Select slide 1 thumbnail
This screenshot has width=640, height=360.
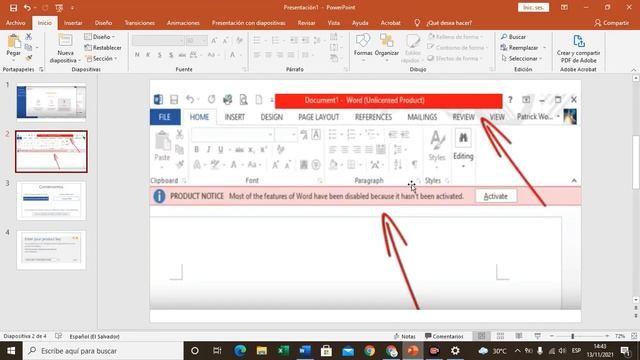[51, 102]
